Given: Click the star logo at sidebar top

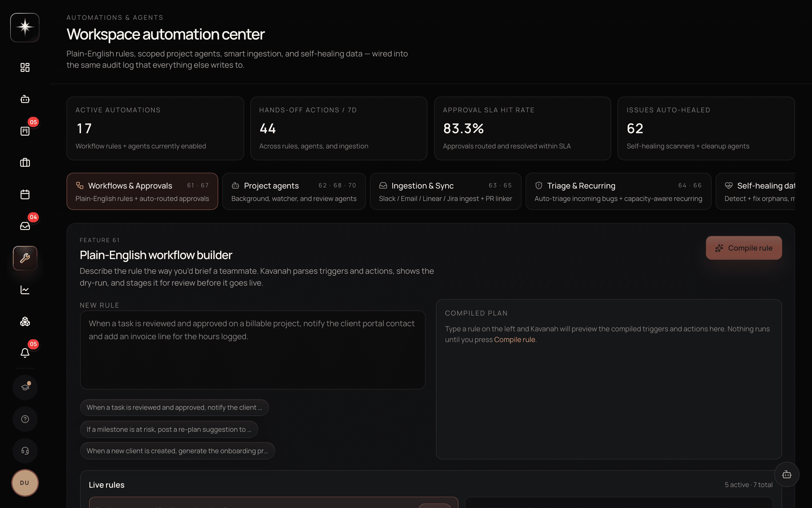Looking at the screenshot, I should pyautogui.click(x=25, y=28).
